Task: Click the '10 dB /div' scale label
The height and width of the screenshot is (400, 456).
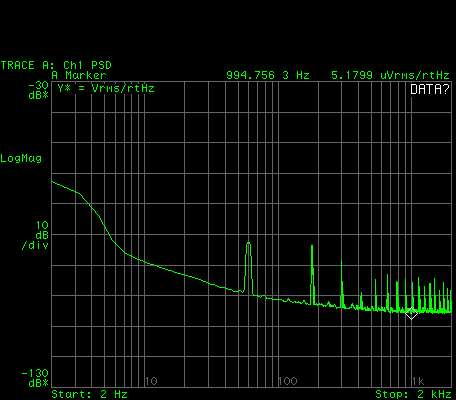Action: coord(36,235)
